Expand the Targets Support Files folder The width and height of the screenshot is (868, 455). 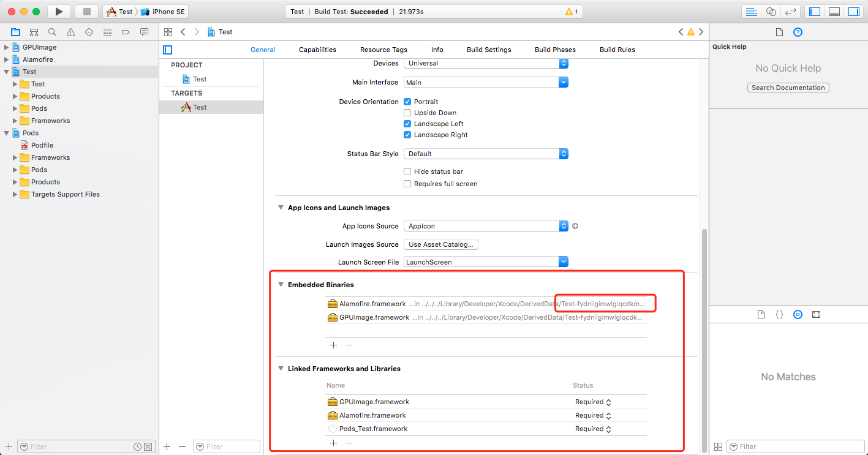15,194
